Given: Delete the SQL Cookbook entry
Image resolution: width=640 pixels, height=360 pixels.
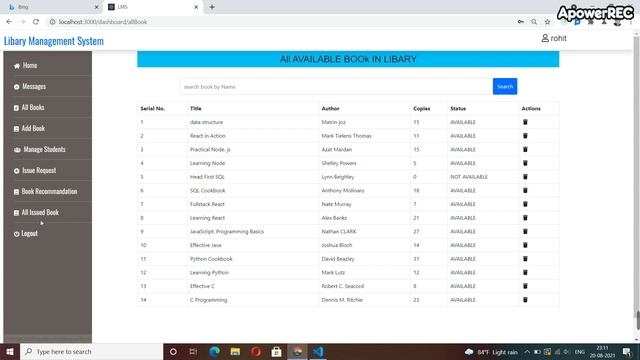Looking at the screenshot, I should (x=525, y=190).
